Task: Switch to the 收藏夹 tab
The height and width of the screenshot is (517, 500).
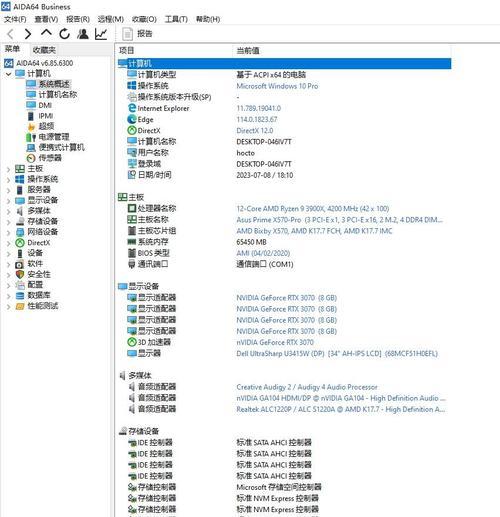Action: point(44,50)
